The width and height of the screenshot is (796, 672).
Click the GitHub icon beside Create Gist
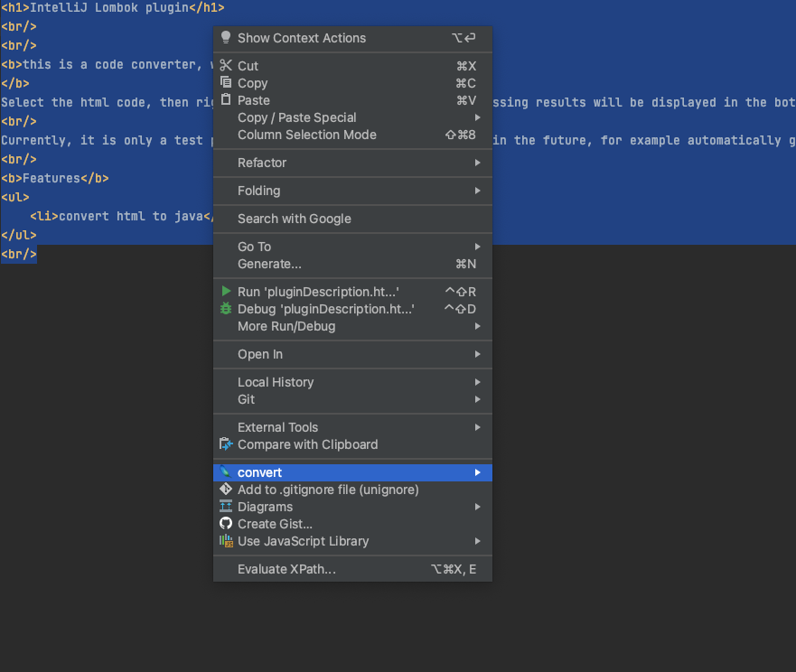point(226,523)
